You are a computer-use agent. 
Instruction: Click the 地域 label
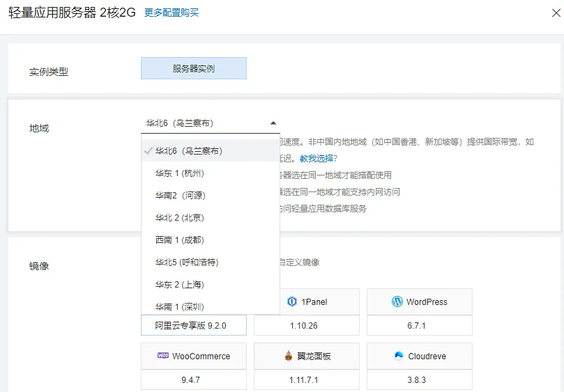coord(39,128)
